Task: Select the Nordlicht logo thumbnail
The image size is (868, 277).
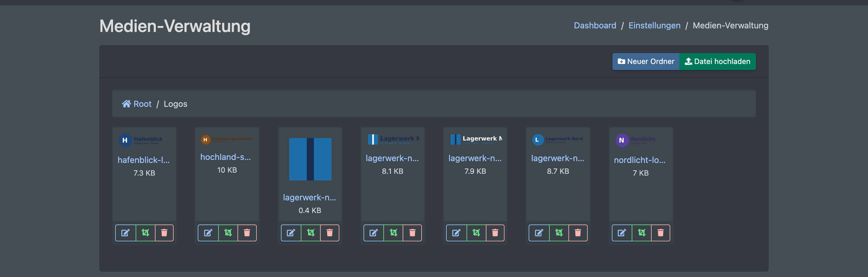Action: pyautogui.click(x=640, y=140)
